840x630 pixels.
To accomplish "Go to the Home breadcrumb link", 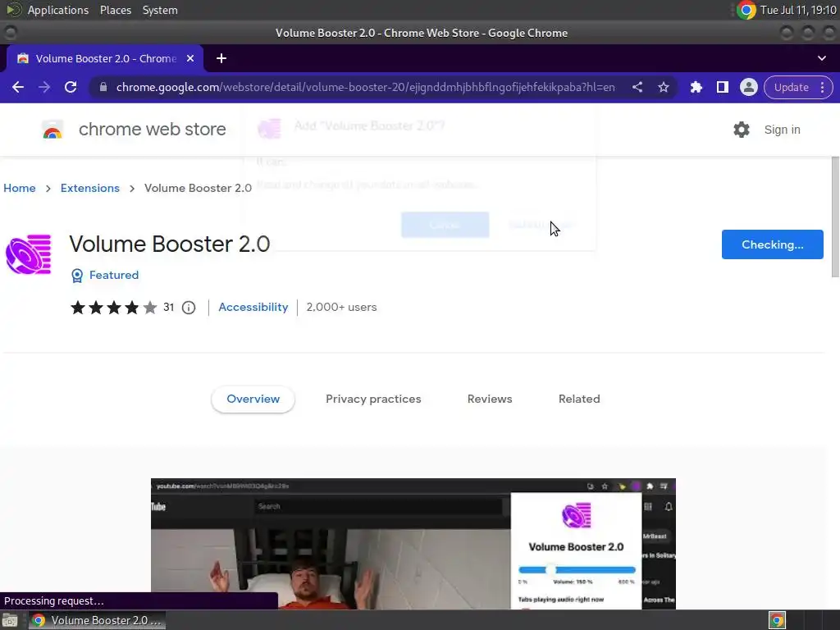I will [x=20, y=188].
